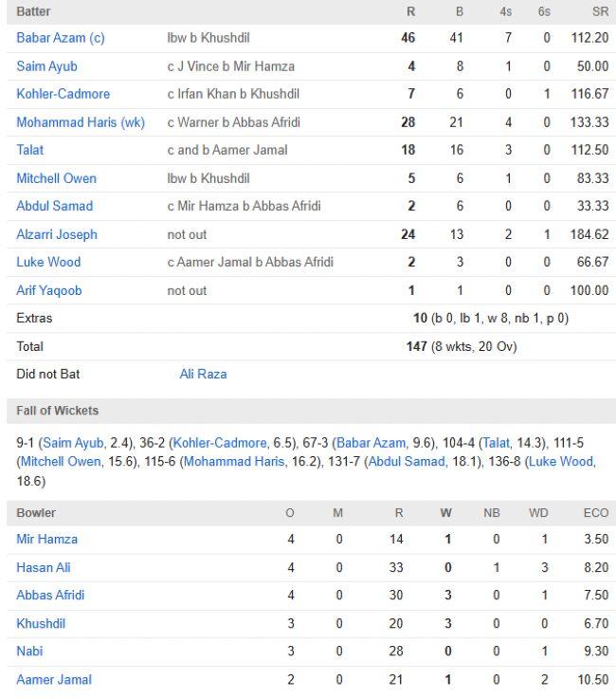Click Mitchell Owen in batter list
The width and height of the screenshot is (616, 699).
(56, 178)
